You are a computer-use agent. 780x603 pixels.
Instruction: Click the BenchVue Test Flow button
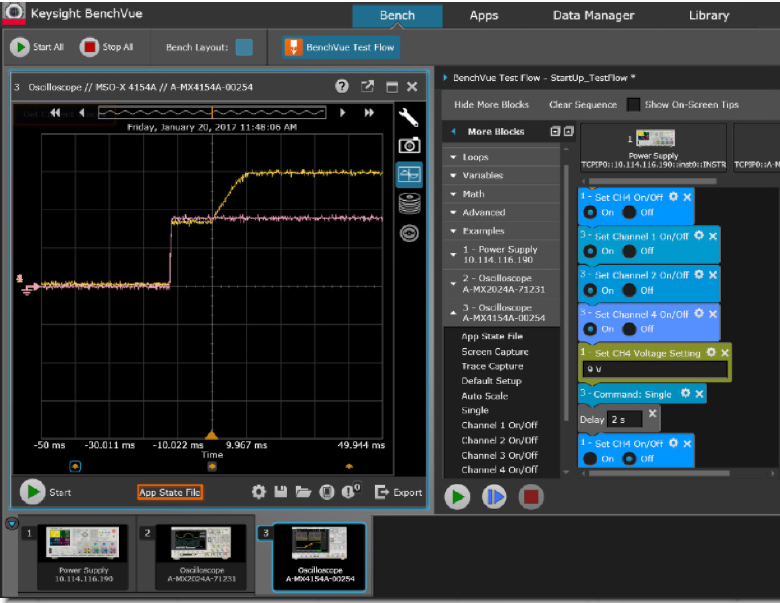point(341,47)
